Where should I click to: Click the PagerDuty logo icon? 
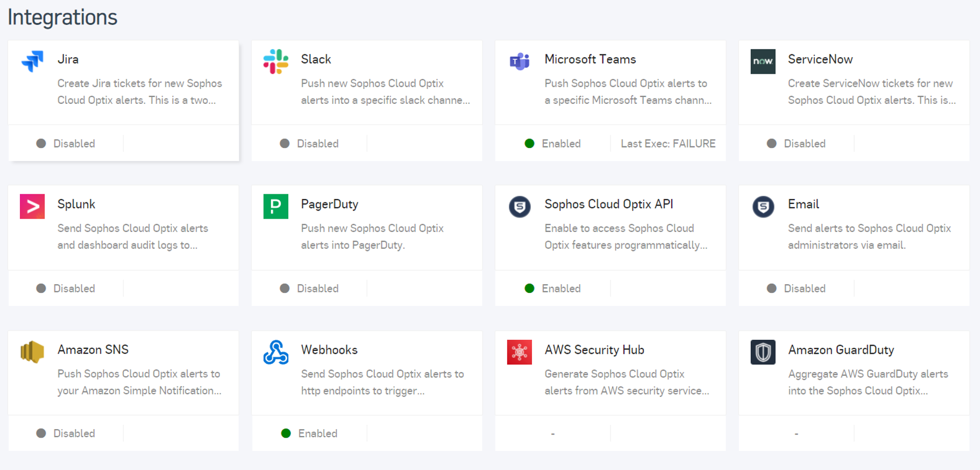[x=276, y=206]
